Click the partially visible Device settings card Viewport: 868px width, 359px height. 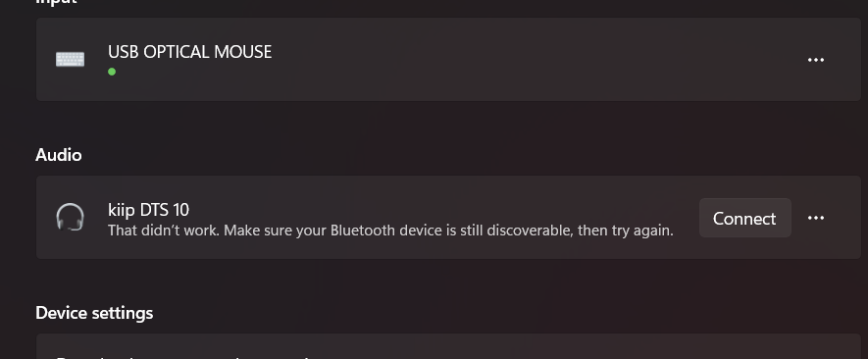coord(448,347)
